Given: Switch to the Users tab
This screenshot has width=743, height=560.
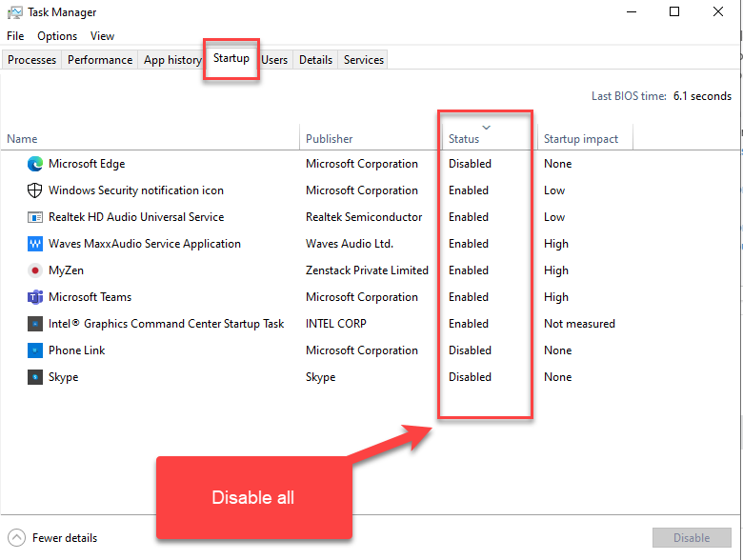Looking at the screenshot, I should tap(274, 60).
